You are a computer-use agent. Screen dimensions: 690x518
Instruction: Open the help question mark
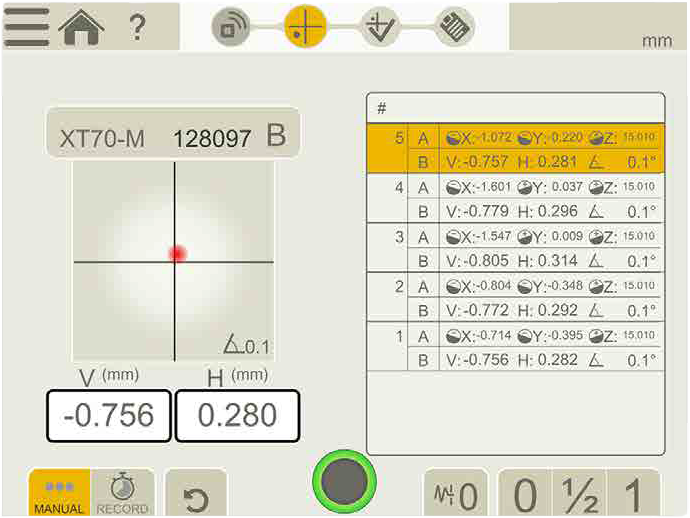click(x=138, y=27)
